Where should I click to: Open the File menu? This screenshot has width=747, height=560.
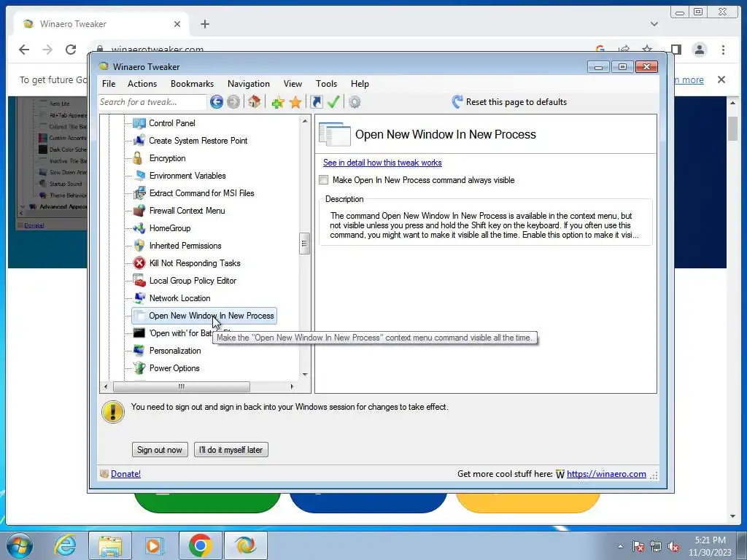tap(109, 84)
